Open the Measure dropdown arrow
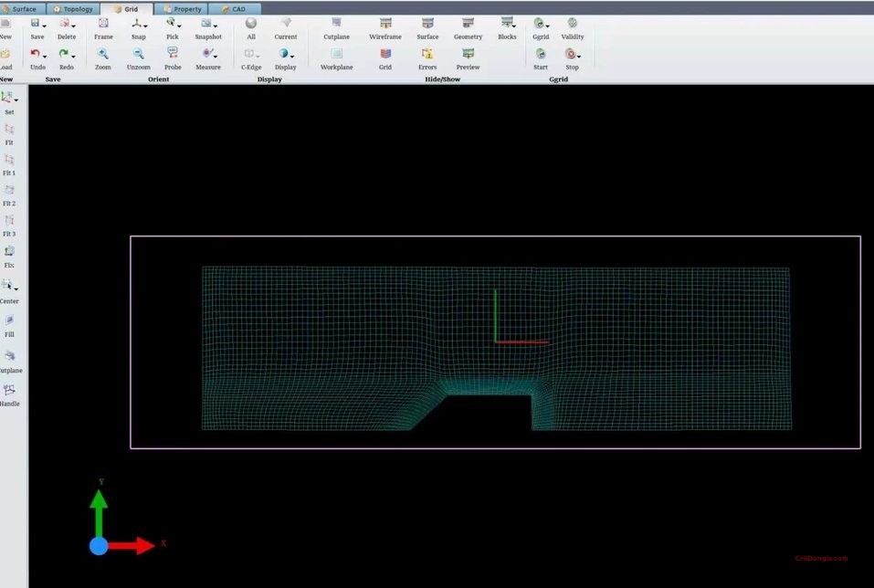Image resolution: width=874 pixels, height=588 pixels. (x=216, y=57)
